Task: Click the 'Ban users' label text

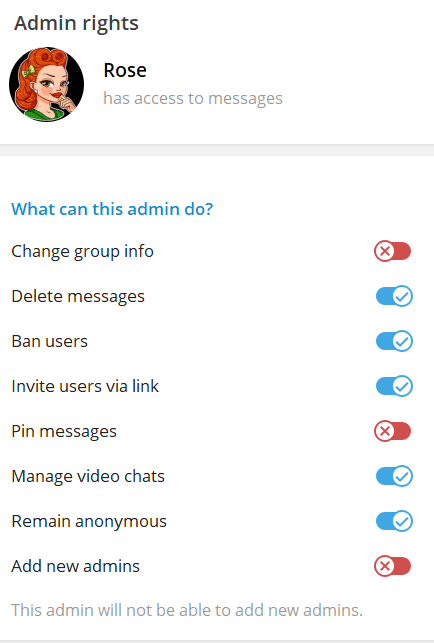Action: click(x=50, y=341)
